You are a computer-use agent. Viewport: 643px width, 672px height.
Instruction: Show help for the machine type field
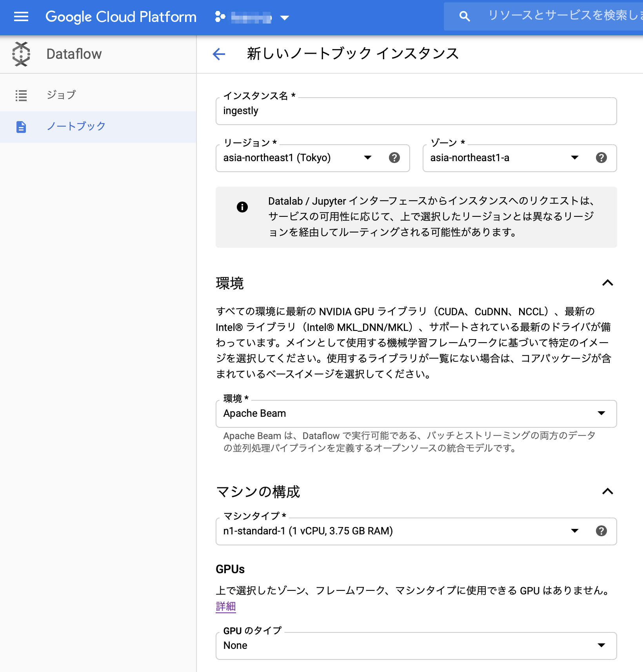coord(601,531)
